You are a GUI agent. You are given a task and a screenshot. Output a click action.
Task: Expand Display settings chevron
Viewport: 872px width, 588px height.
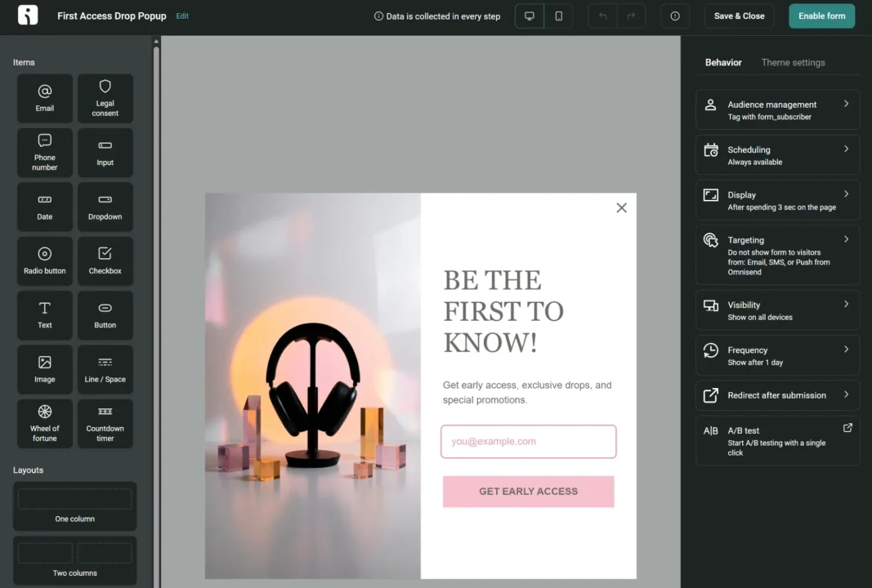(x=846, y=194)
